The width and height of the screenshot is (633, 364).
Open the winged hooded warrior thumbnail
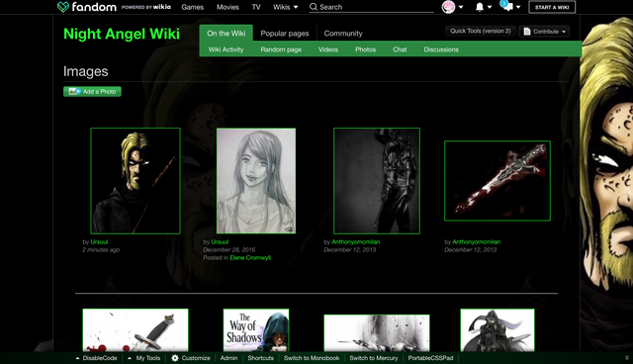497,330
